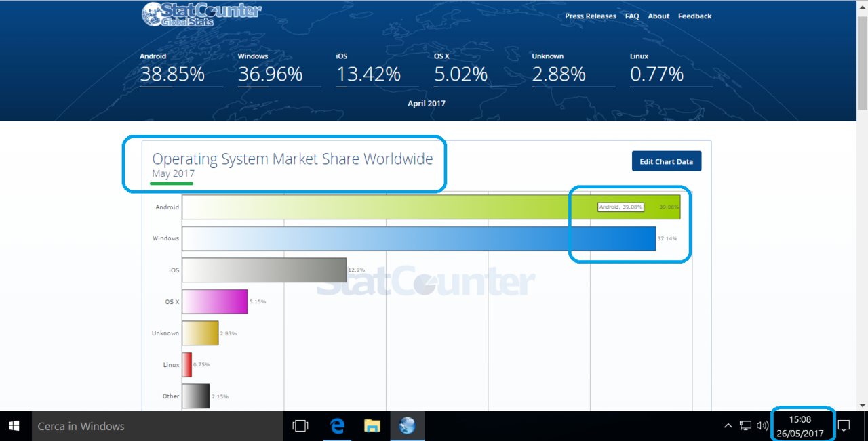
Task: Open Microsoft Edge from the taskbar
Action: [x=337, y=426]
